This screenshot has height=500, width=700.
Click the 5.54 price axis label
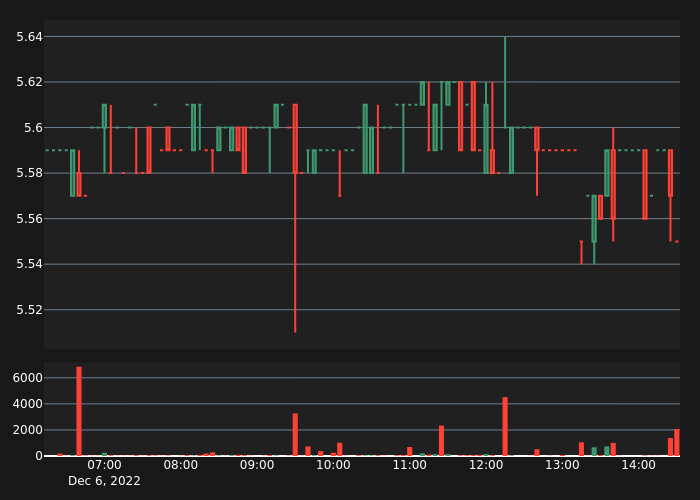point(29,264)
